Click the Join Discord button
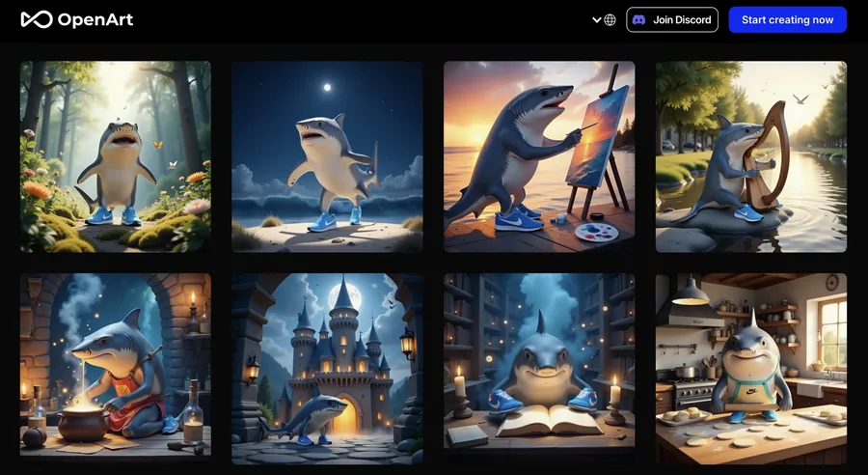 click(x=672, y=20)
